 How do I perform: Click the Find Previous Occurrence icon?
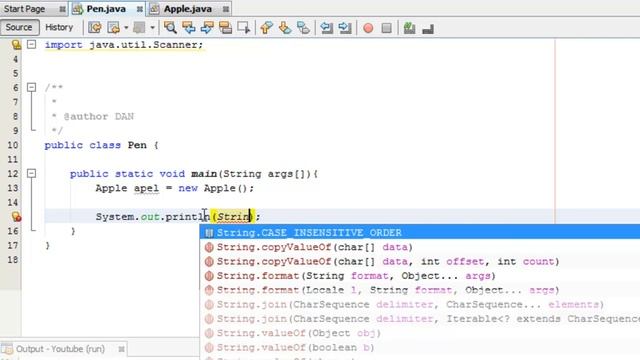[189, 28]
